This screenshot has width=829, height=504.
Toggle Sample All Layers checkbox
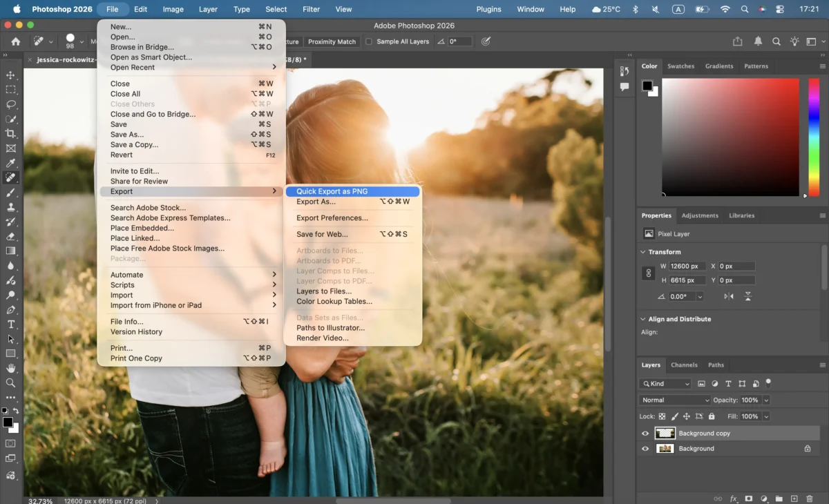tap(369, 41)
